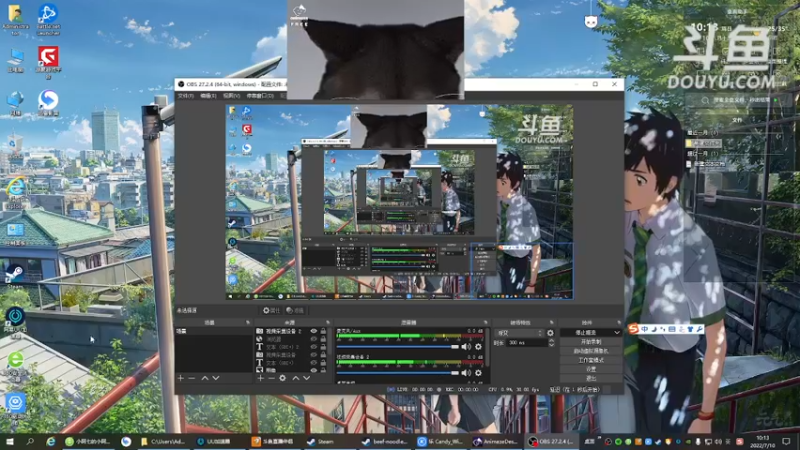Pop out the Scenes dock panel
Image resolution: width=800 pixels, height=450 pixels.
click(x=248, y=322)
